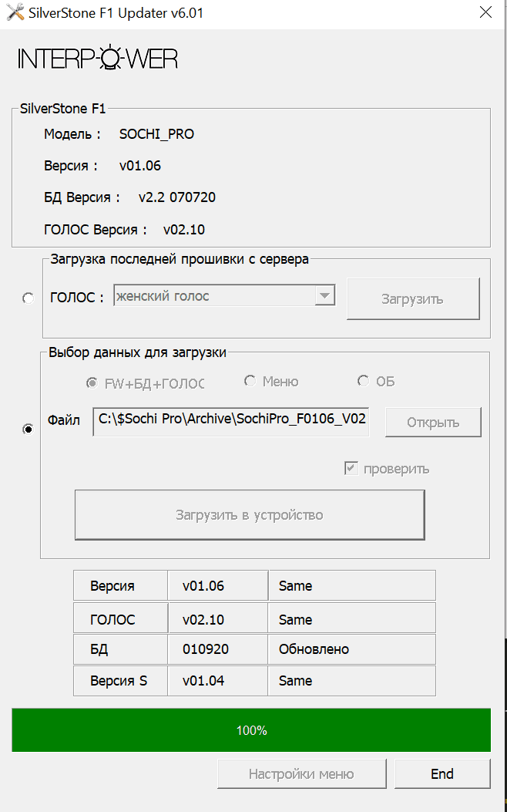The height and width of the screenshot is (812, 507).
Task: Select the server firmware download radio button
Action: pyautogui.click(x=29, y=298)
